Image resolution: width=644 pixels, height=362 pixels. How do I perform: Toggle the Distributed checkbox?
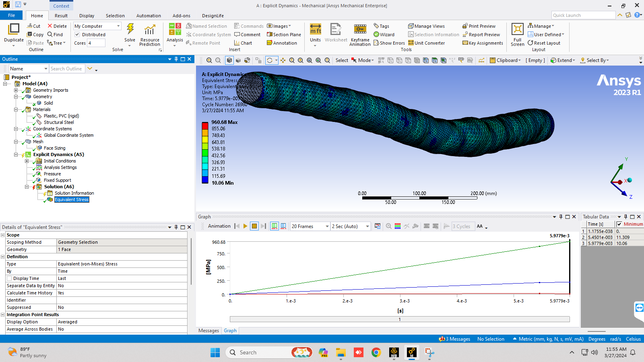(77, 35)
